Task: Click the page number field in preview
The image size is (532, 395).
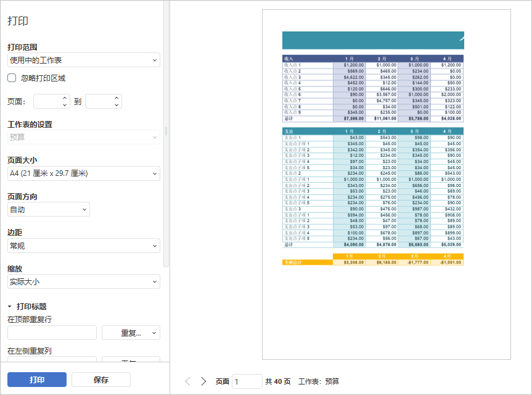Action: 247,381
